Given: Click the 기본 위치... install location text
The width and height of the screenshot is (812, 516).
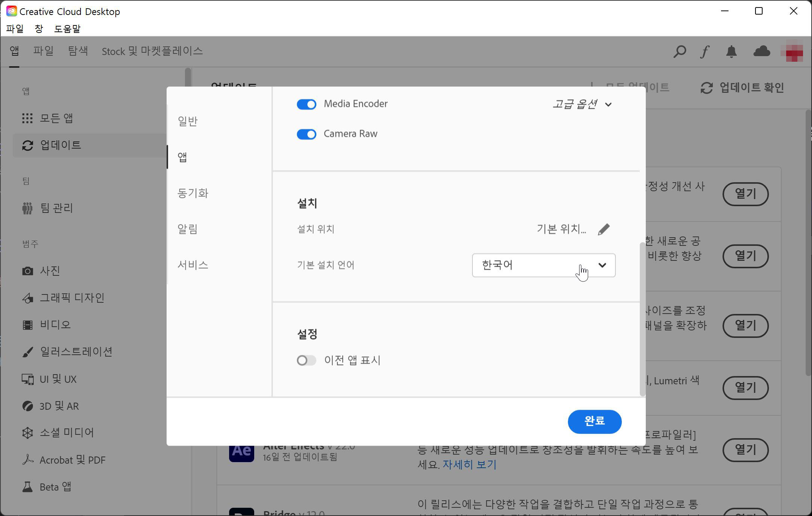Looking at the screenshot, I should tap(561, 229).
